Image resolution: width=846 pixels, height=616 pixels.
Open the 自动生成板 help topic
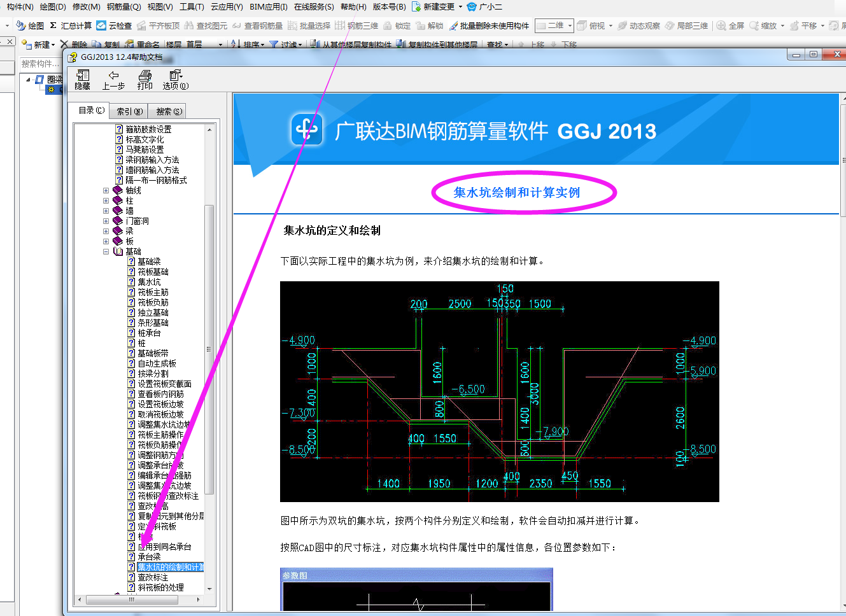[x=157, y=363]
